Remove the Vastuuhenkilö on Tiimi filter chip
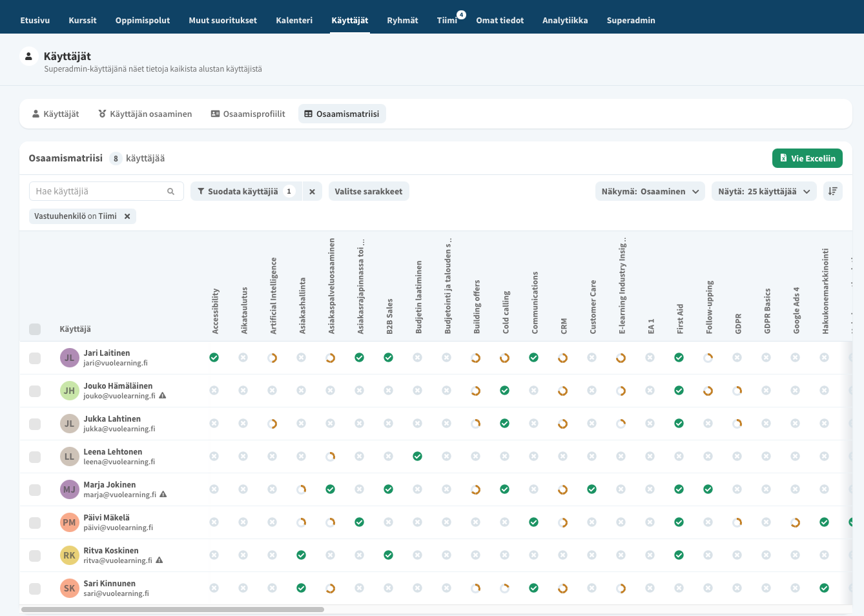 click(x=127, y=216)
